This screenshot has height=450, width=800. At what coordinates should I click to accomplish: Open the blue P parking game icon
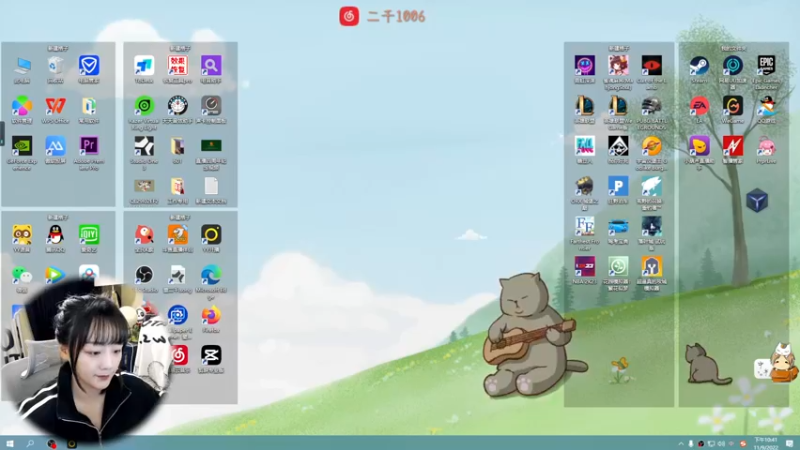(618, 186)
